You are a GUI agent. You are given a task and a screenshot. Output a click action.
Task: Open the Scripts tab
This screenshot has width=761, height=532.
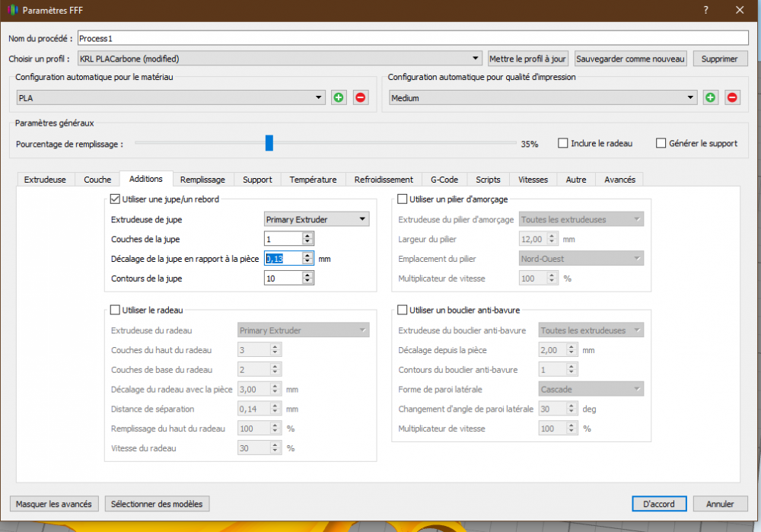pyautogui.click(x=489, y=179)
